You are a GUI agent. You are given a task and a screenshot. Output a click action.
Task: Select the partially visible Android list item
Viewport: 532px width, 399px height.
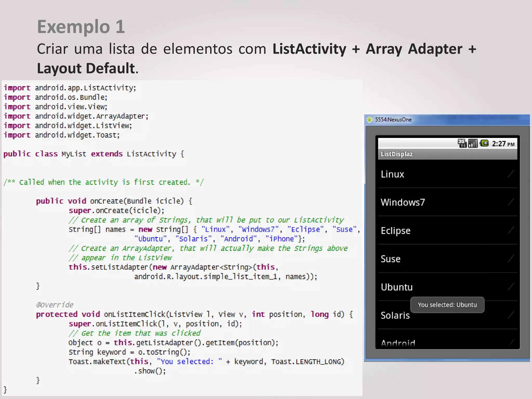448,339
